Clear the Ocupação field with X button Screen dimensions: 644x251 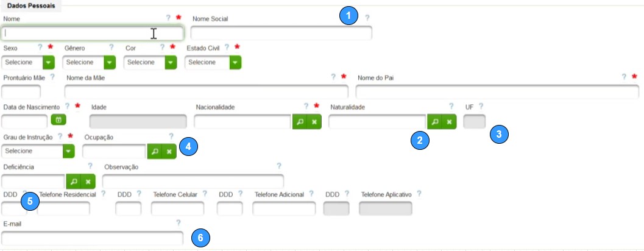pos(169,152)
